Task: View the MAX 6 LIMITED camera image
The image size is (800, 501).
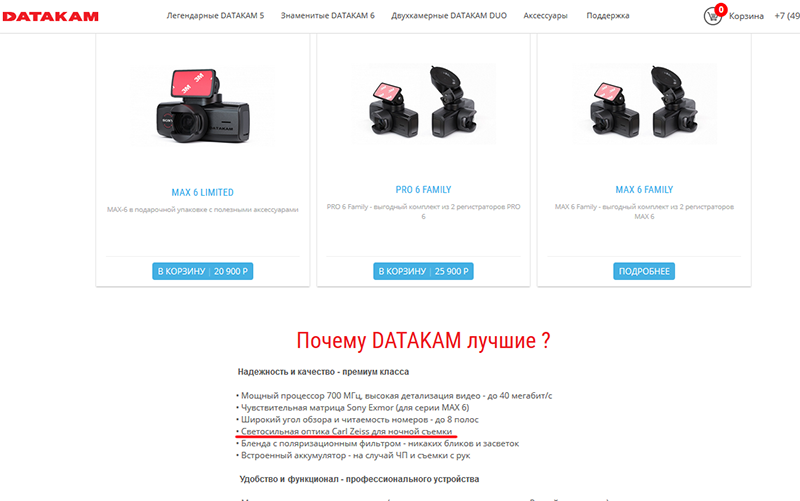Action: coord(203,106)
